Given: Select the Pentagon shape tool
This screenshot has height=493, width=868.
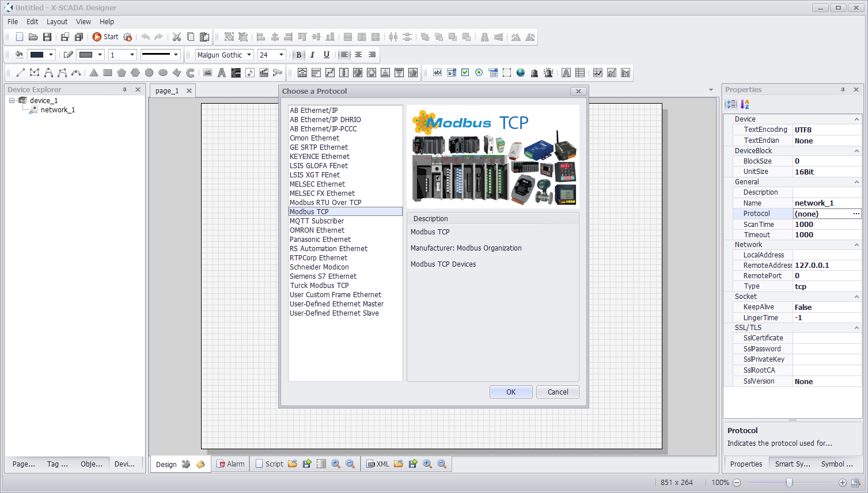Looking at the screenshot, I should tap(122, 73).
